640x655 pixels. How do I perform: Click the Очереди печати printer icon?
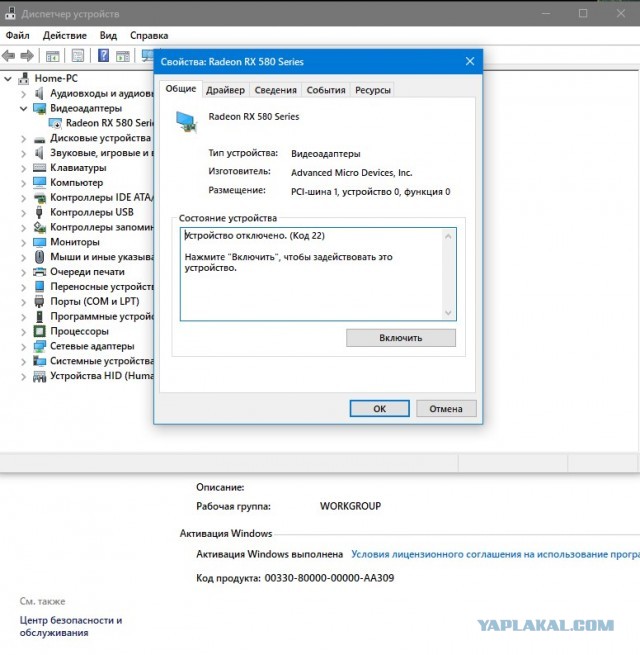[39, 272]
